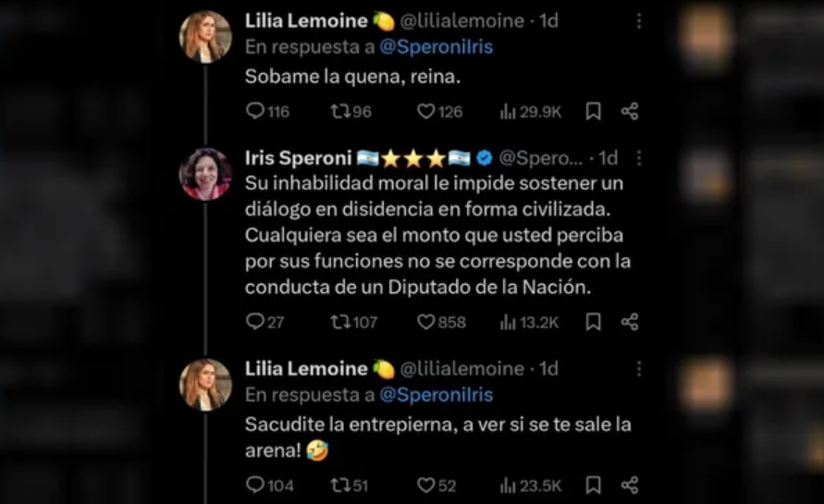The image size is (824, 504).
Task: Open @SperoniIris mention in first tweet
Action: click(x=436, y=47)
